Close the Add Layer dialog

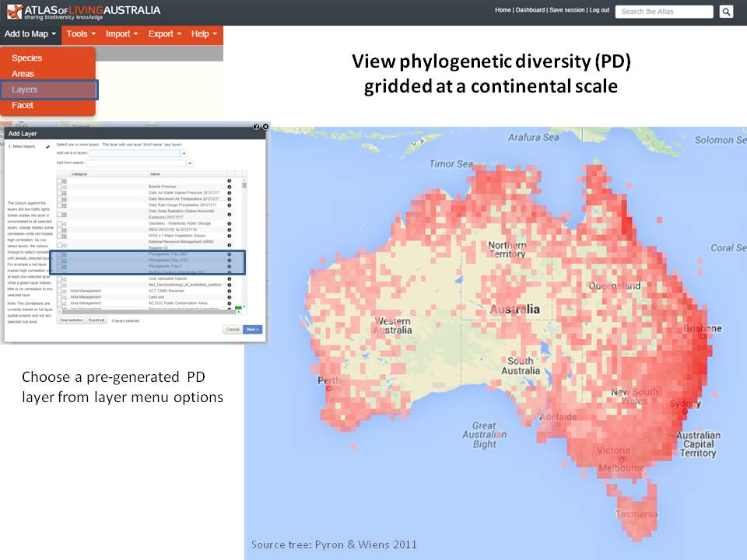pos(265,126)
